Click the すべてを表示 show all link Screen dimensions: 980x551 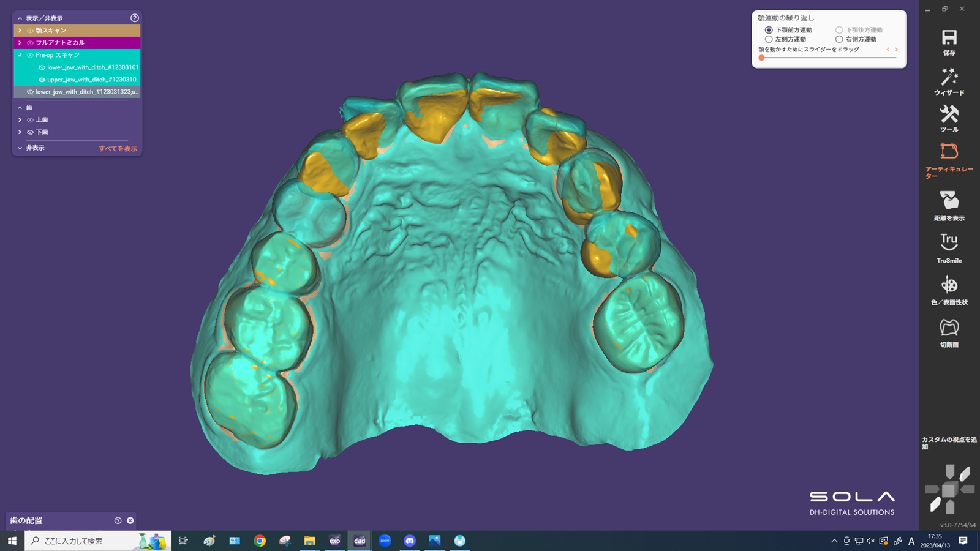click(x=118, y=149)
